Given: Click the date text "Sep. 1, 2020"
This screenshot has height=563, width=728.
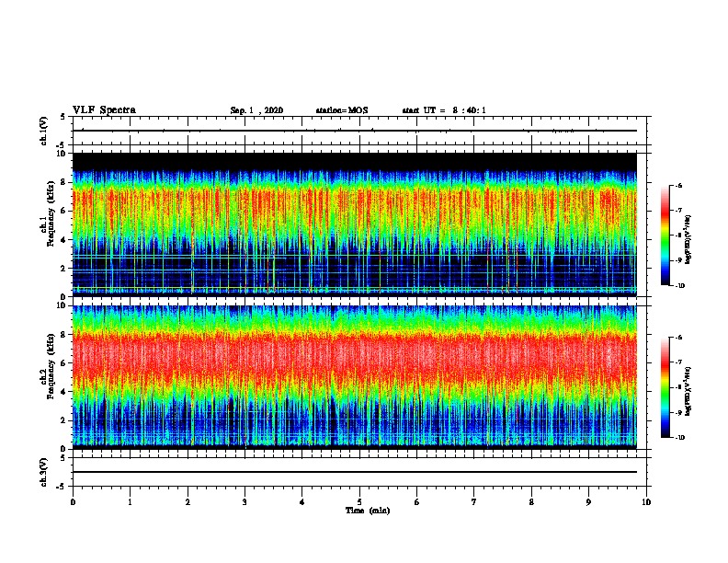Looking at the screenshot, I should tap(256, 110).
